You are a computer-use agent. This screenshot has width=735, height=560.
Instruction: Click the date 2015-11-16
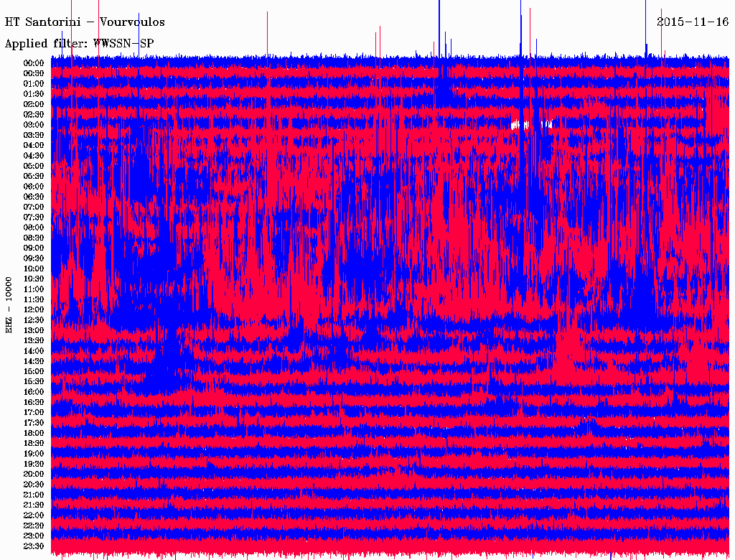coord(693,22)
